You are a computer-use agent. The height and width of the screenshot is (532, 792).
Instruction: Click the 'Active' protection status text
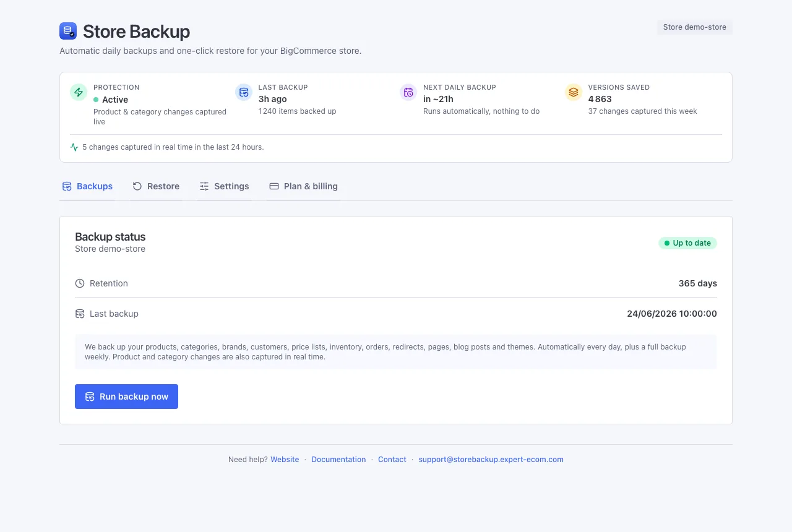click(x=115, y=100)
